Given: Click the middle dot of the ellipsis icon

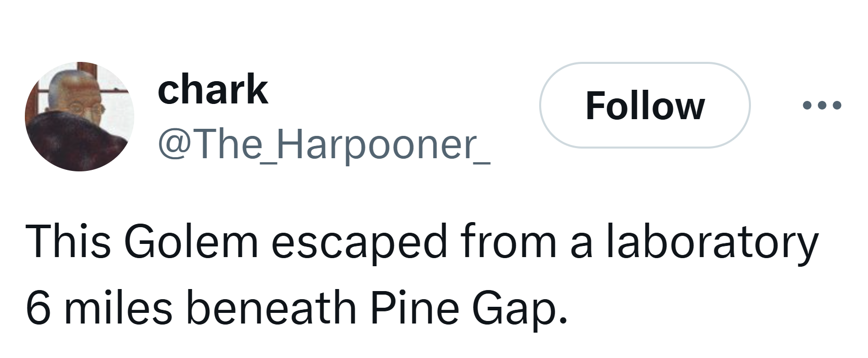Looking at the screenshot, I should tap(822, 105).
